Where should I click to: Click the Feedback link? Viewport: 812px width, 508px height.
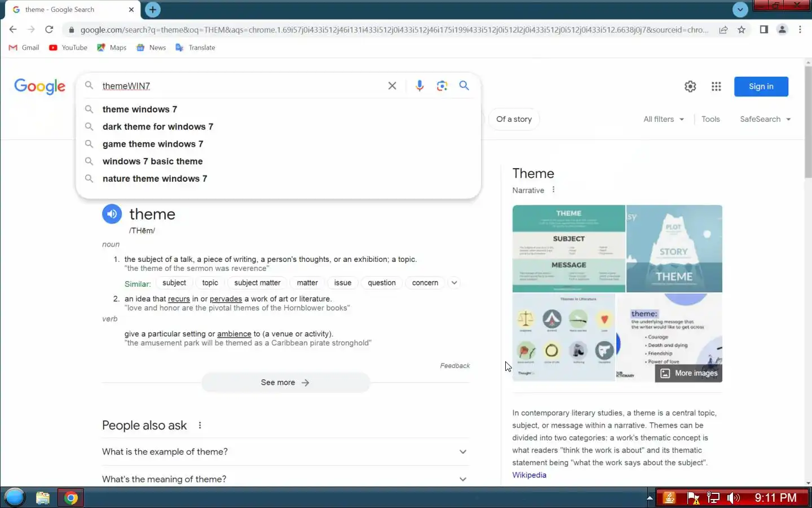click(454, 366)
